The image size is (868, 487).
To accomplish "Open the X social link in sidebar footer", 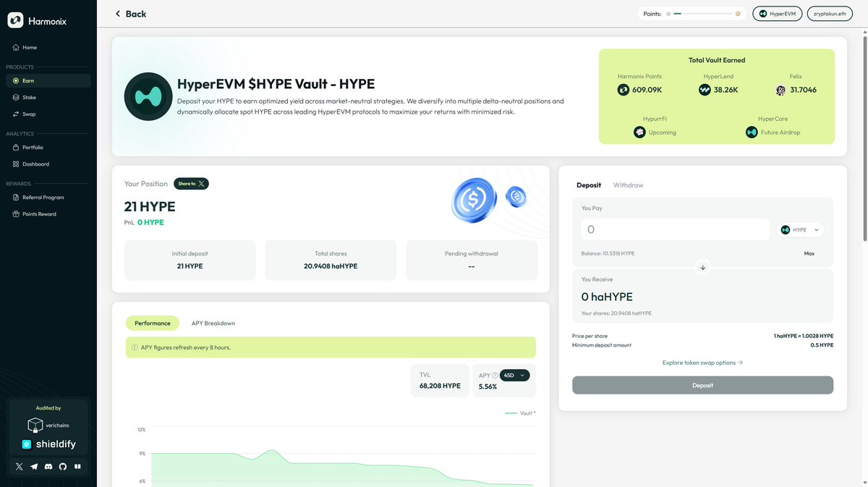I will 19,467.
